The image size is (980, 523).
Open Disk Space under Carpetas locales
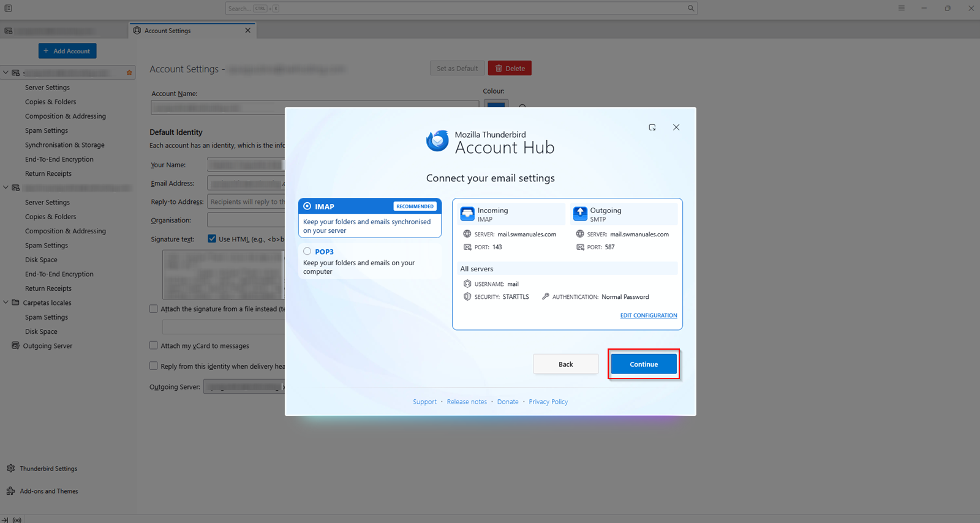click(41, 331)
